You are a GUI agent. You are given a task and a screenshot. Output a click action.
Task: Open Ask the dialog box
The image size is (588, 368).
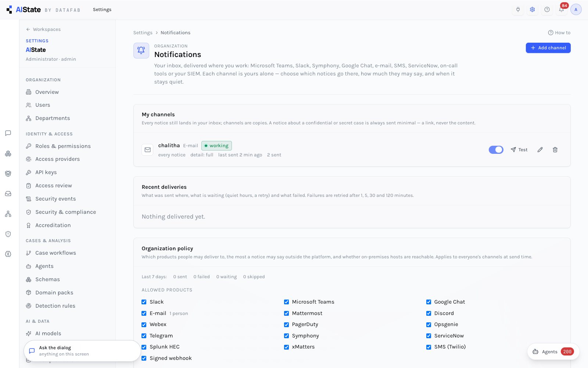(x=82, y=351)
